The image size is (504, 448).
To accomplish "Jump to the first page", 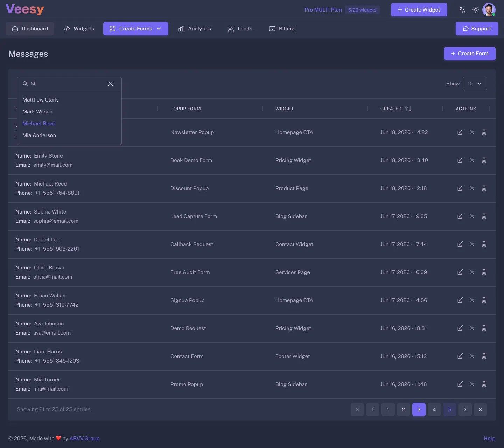I will (x=357, y=409).
